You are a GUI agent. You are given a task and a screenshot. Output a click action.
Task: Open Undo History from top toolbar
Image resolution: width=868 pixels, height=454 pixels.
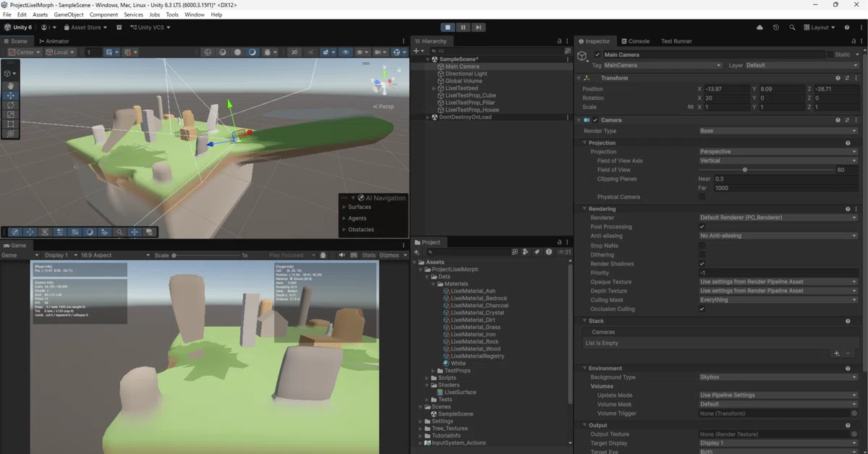pos(776,27)
